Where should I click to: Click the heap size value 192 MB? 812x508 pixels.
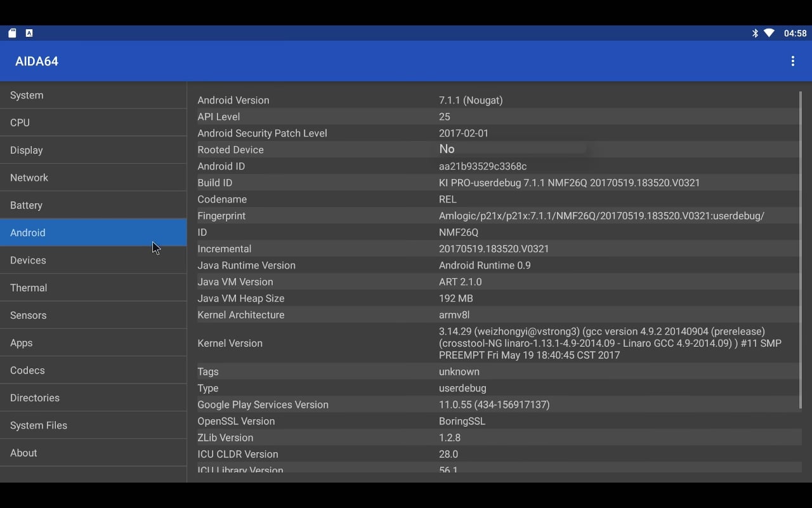click(456, 298)
